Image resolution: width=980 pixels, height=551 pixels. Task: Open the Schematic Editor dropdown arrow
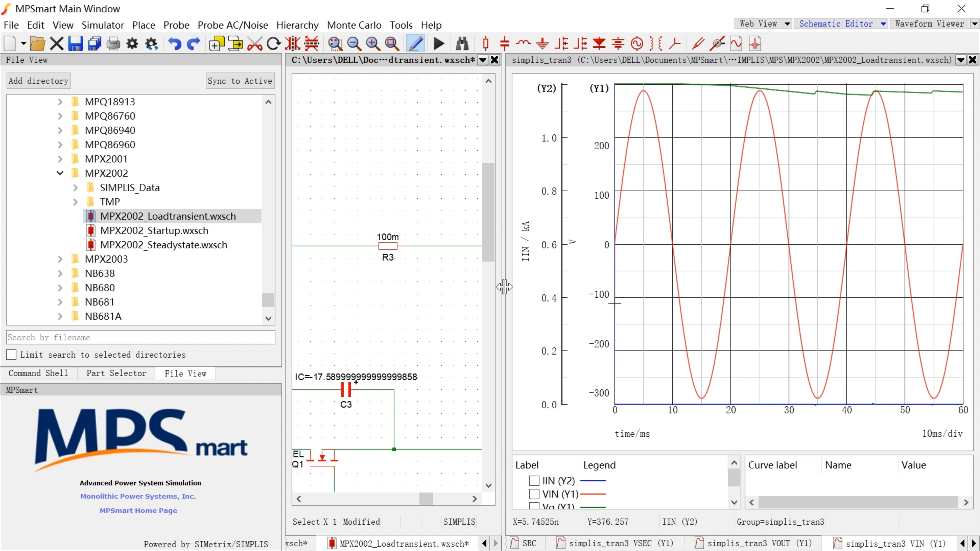tap(883, 24)
